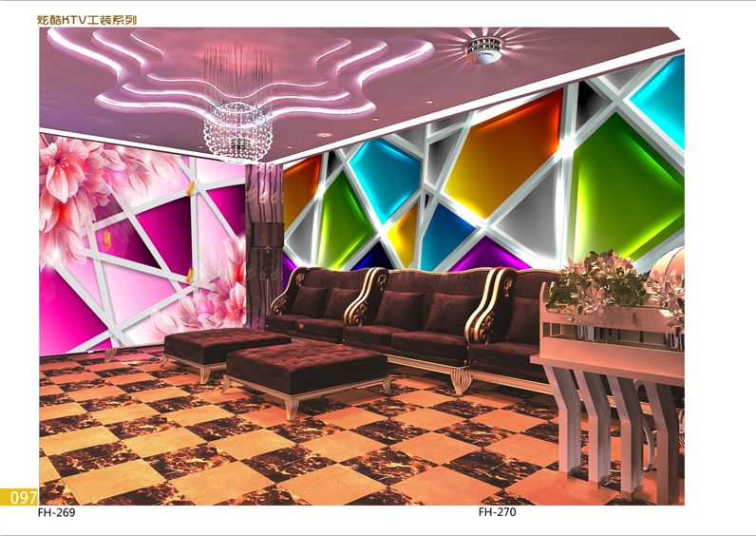Pick the blue triangular panel behind the sofa
The width and height of the screenshot is (756, 536).
click(x=444, y=235)
